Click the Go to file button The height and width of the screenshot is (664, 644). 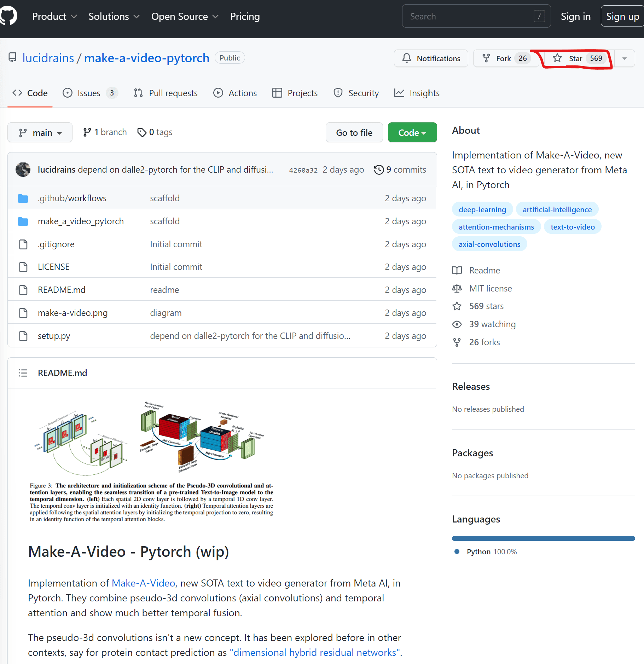tap(354, 133)
